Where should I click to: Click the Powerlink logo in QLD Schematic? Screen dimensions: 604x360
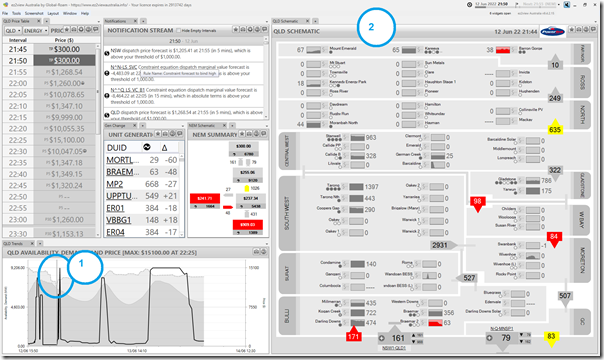(x=552, y=31)
